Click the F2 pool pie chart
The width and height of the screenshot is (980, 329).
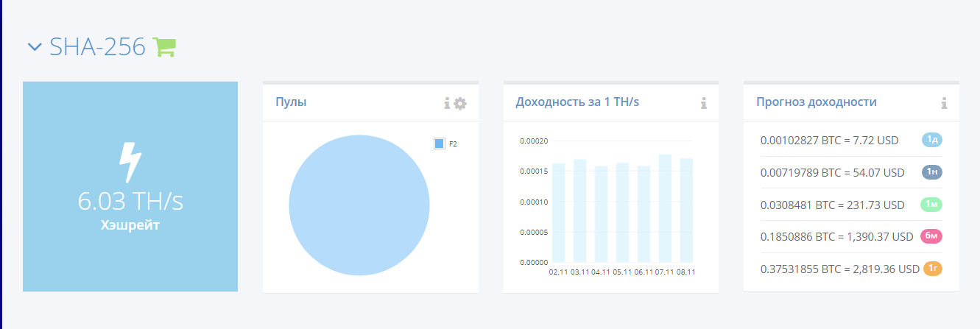(359, 205)
